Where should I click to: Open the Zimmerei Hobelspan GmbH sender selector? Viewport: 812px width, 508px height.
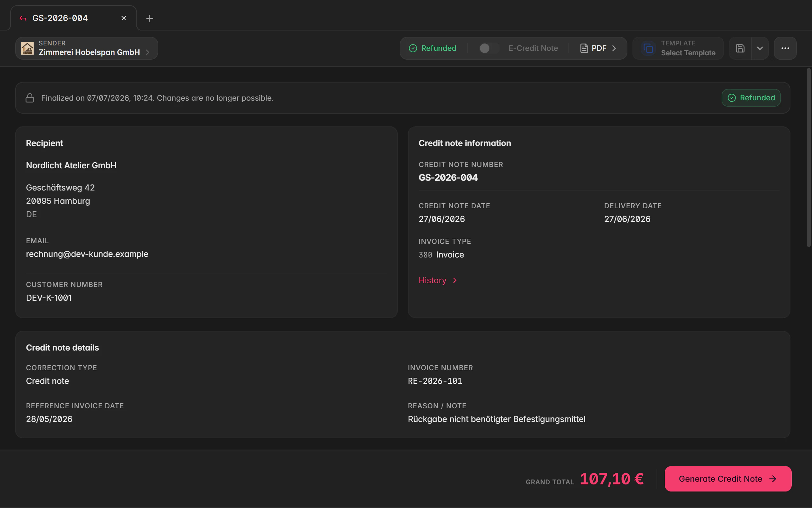(87, 48)
